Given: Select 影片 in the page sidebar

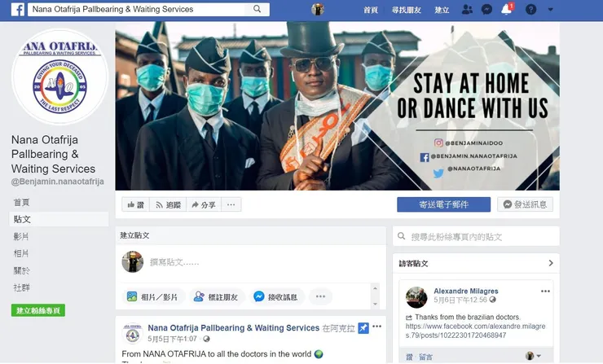Looking at the screenshot, I should point(21,236).
